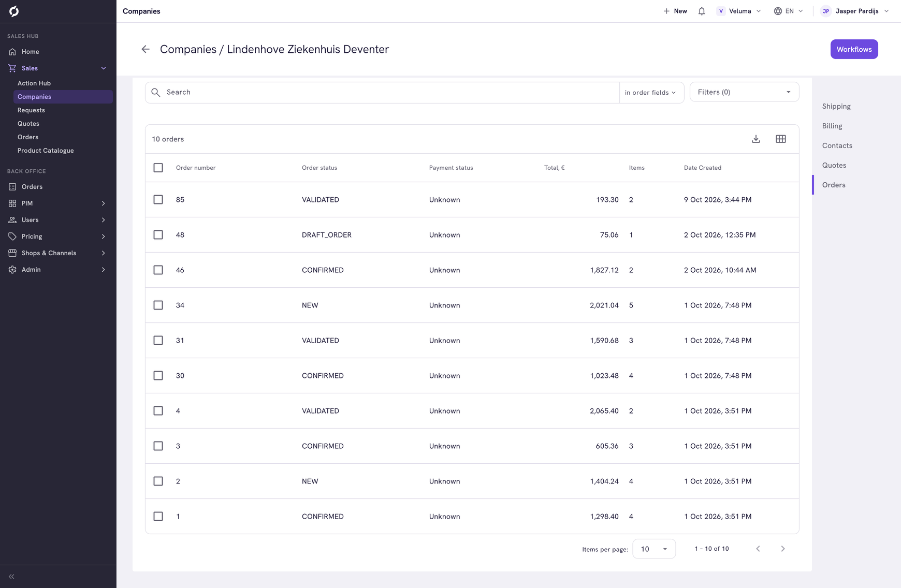Expand the Users menu chevron
This screenshot has height=588, width=901.
click(104, 220)
